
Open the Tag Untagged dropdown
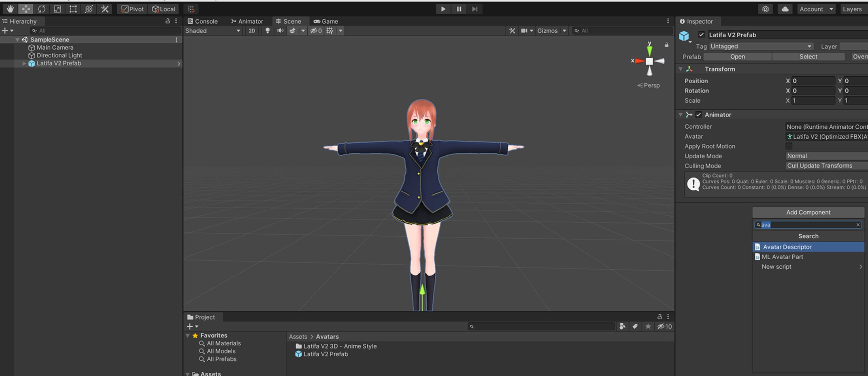(x=761, y=46)
